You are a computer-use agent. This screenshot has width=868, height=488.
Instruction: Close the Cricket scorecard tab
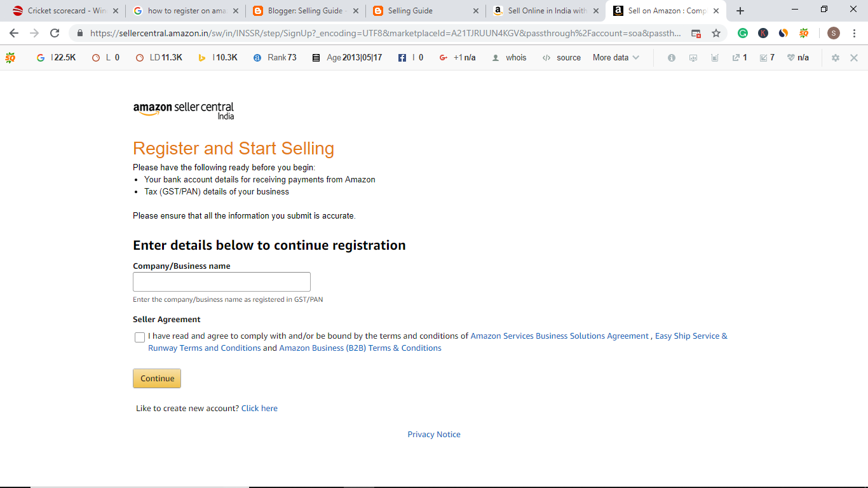pyautogui.click(x=116, y=11)
